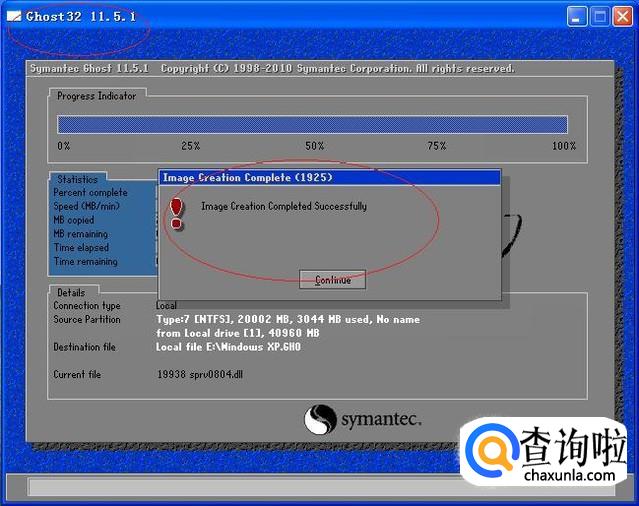This screenshot has height=506, width=639.
Task: Click the 'Source Partition' label
Action: pos(87,319)
